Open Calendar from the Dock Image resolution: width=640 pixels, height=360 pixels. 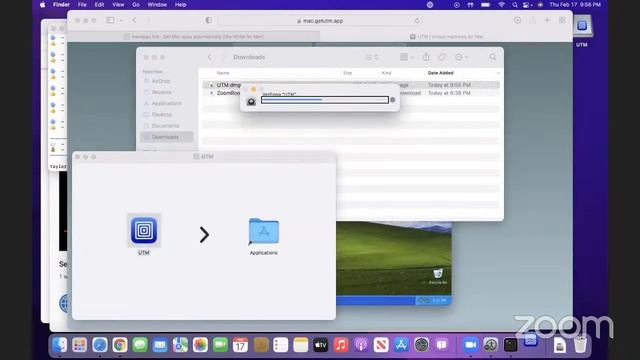[240, 345]
